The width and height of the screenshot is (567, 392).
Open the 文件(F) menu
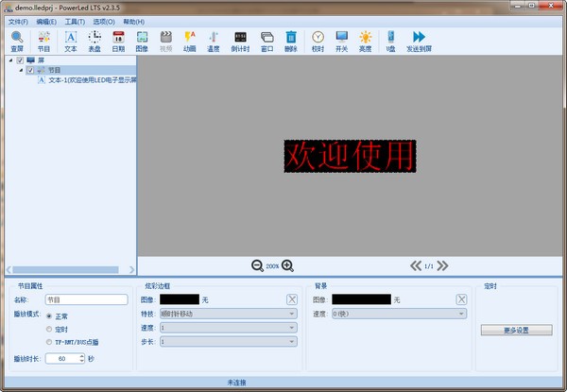tap(18, 21)
